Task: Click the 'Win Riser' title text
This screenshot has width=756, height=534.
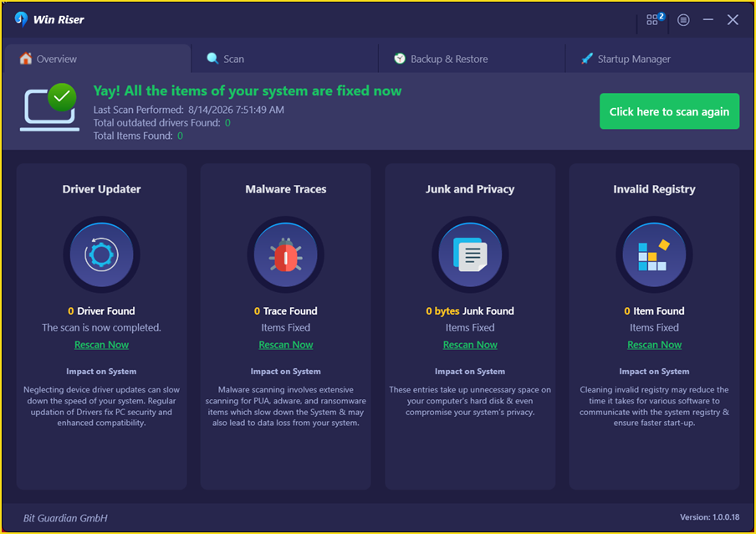Action: pyautogui.click(x=59, y=20)
